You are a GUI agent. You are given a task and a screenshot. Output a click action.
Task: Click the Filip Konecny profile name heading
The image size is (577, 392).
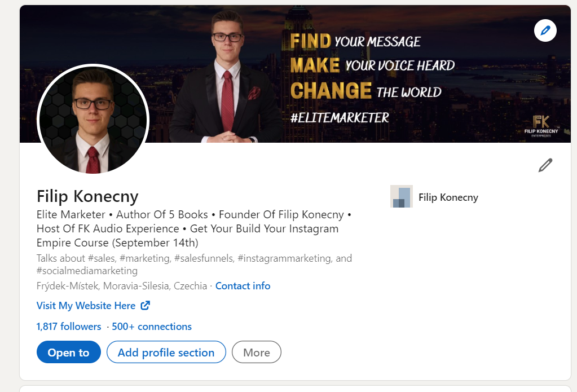click(87, 196)
